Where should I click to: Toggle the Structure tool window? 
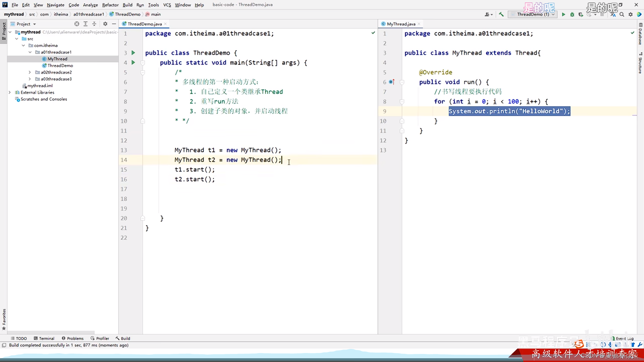pos(640,64)
